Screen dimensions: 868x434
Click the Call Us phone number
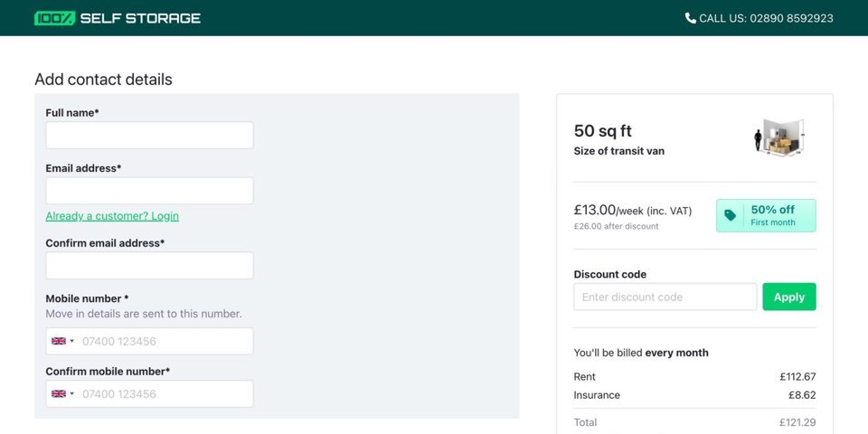pos(766,18)
